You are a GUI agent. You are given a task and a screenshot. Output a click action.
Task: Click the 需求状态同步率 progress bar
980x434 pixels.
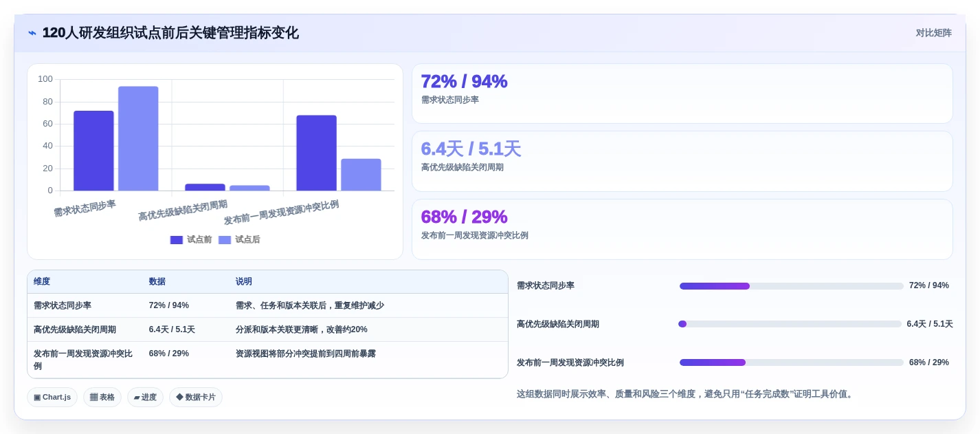point(792,286)
